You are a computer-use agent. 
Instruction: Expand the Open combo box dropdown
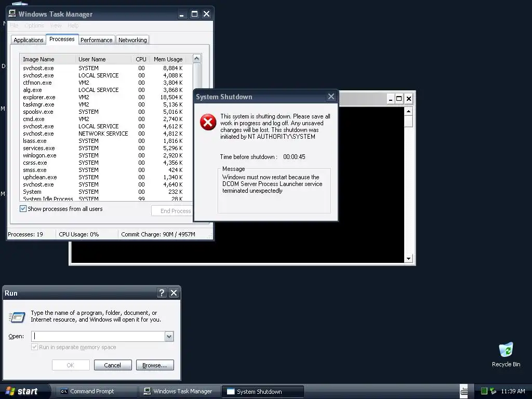click(x=169, y=336)
